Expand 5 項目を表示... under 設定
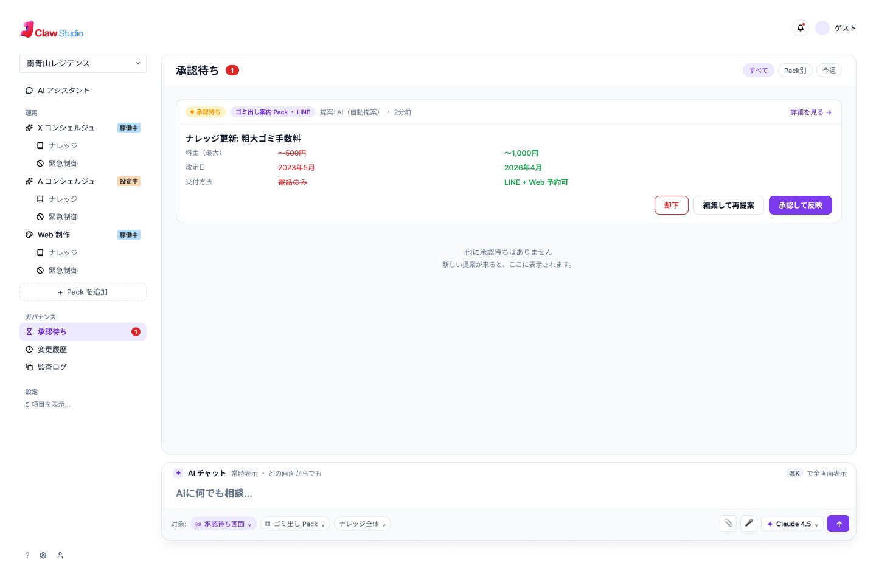876x588 pixels. coord(48,404)
